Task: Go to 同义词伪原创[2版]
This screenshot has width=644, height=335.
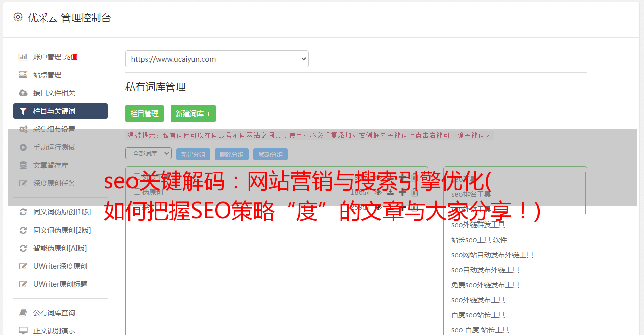Action: click(x=62, y=230)
